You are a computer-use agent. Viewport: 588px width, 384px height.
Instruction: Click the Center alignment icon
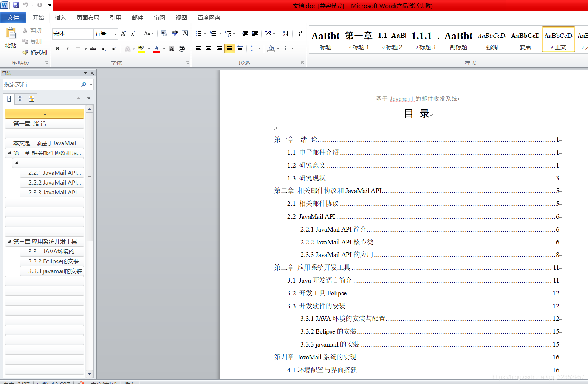[x=209, y=48]
